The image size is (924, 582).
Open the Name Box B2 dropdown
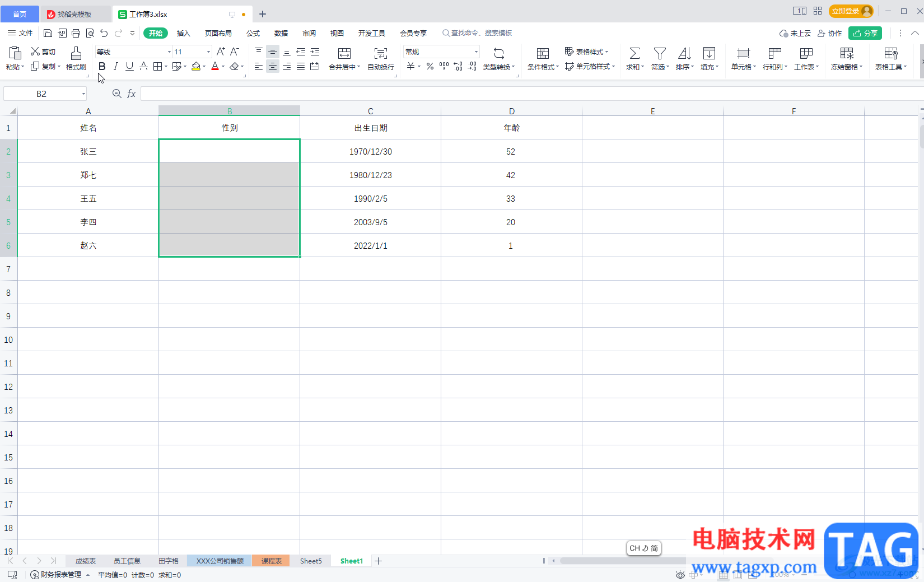point(83,94)
